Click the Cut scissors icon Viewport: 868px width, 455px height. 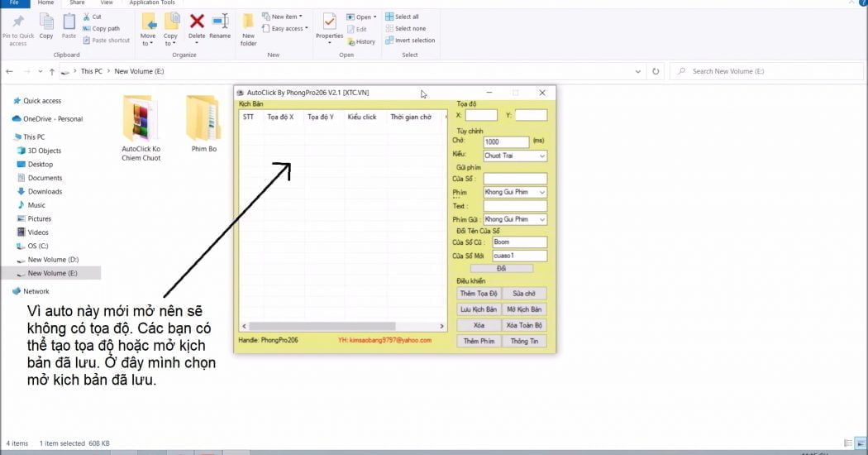[86, 17]
